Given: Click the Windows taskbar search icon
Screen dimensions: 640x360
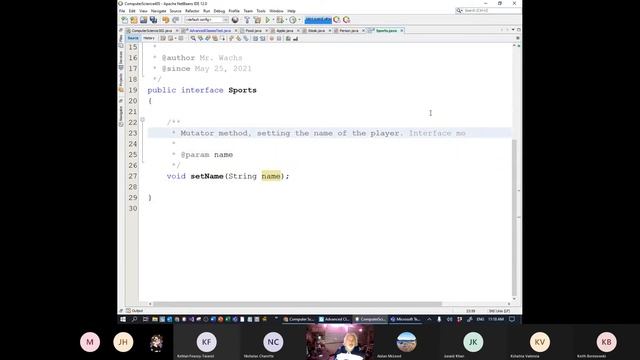Looking at the screenshot, I should click(134, 319).
